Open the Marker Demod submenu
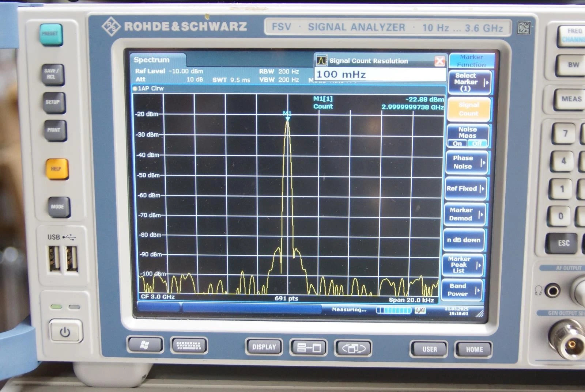Image resolution: width=585 pixels, height=392 pixels. (x=465, y=214)
